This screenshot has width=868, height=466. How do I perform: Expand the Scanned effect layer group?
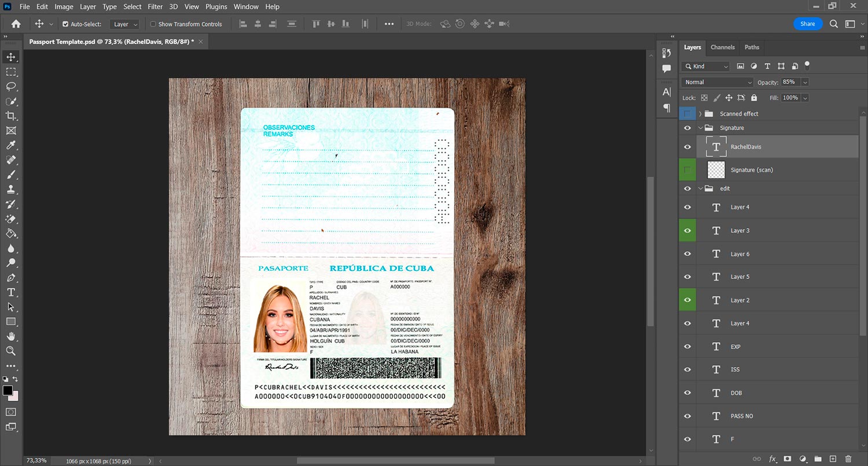click(700, 114)
